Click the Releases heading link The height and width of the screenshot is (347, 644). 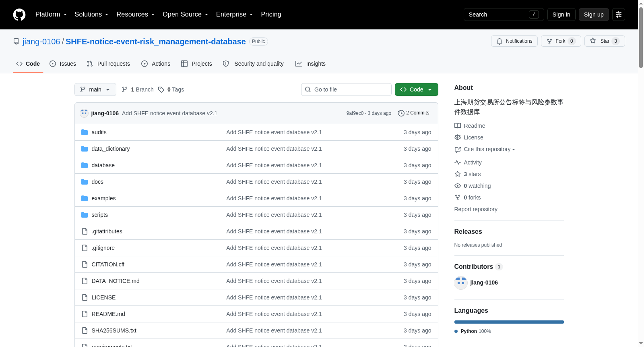click(468, 231)
